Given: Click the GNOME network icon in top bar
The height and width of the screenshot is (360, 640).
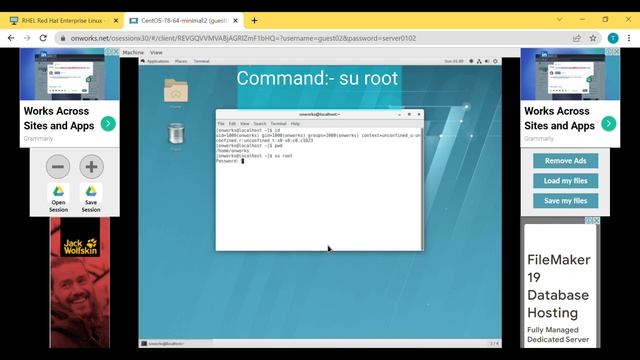Looking at the screenshot, I should pyautogui.click(x=479, y=61).
